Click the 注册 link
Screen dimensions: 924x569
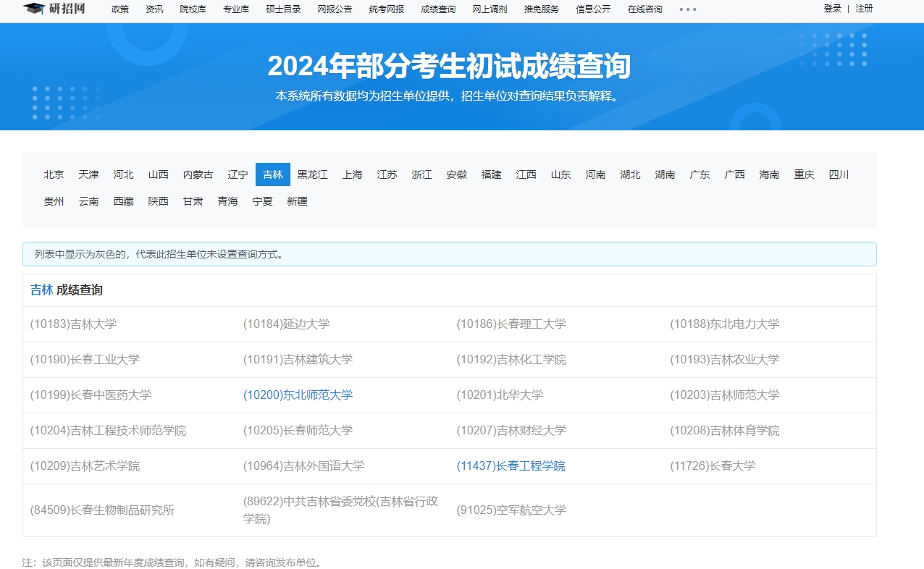(x=864, y=9)
